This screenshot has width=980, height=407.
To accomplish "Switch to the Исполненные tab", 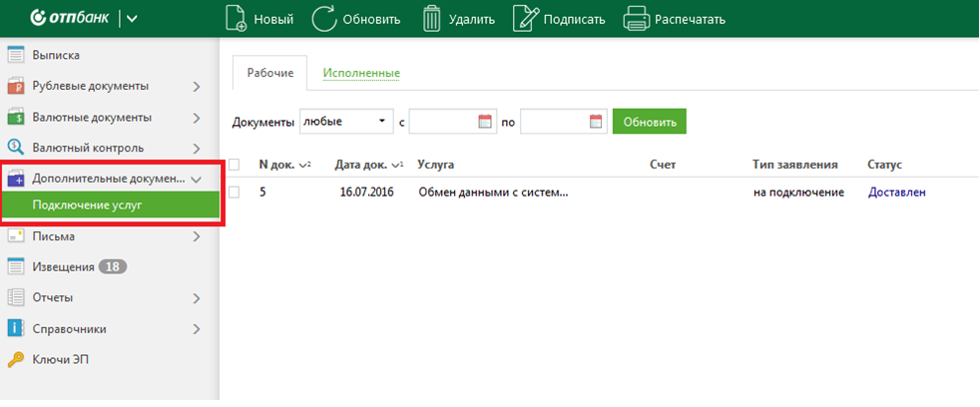I will pyautogui.click(x=361, y=73).
